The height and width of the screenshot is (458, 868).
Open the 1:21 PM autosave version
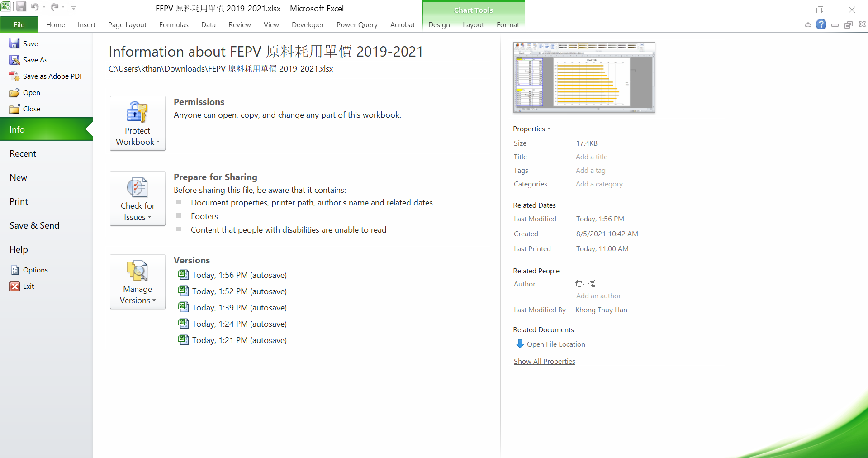coord(232,340)
